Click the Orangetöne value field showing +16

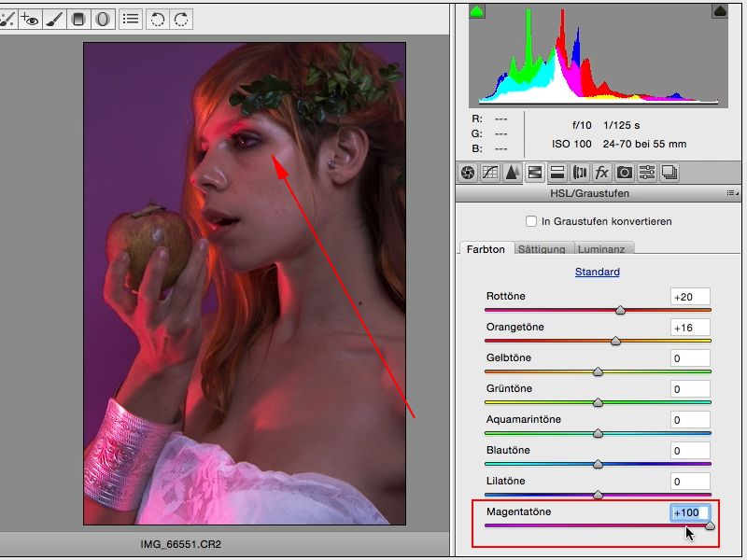click(x=690, y=328)
